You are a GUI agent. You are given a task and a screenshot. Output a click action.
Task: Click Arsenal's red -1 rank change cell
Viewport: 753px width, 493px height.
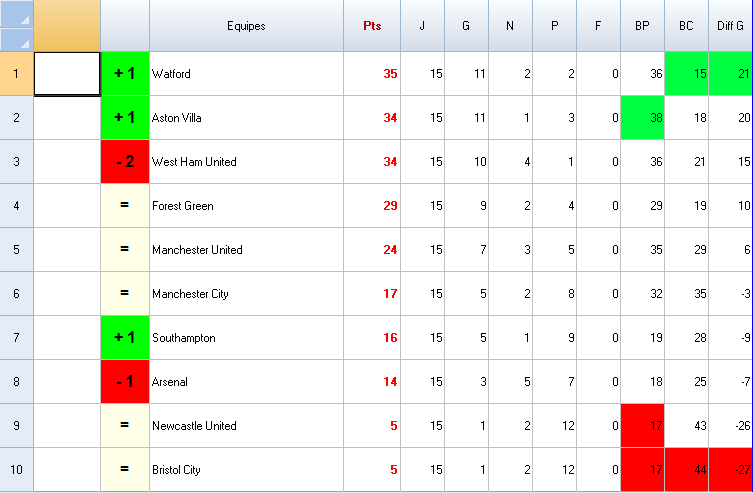[x=125, y=382]
